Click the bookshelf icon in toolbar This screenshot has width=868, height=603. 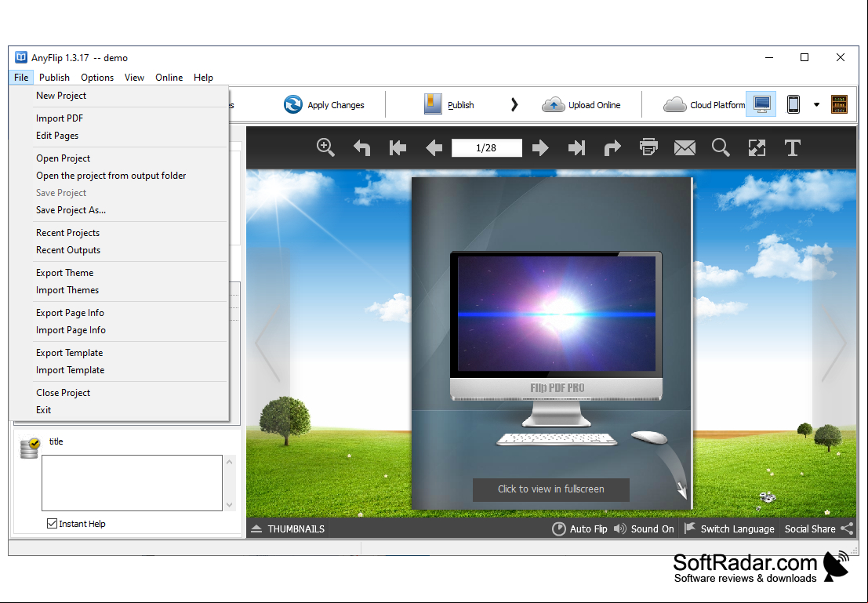[839, 104]
